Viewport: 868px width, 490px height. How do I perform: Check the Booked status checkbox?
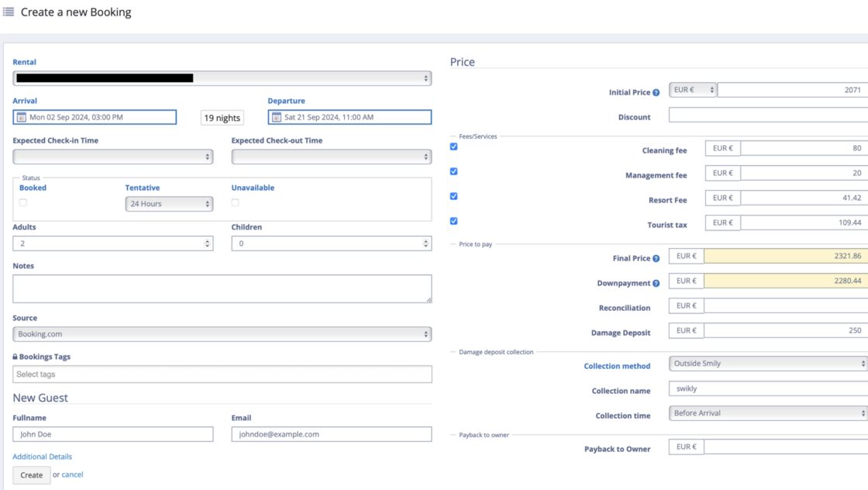point(23,202)
